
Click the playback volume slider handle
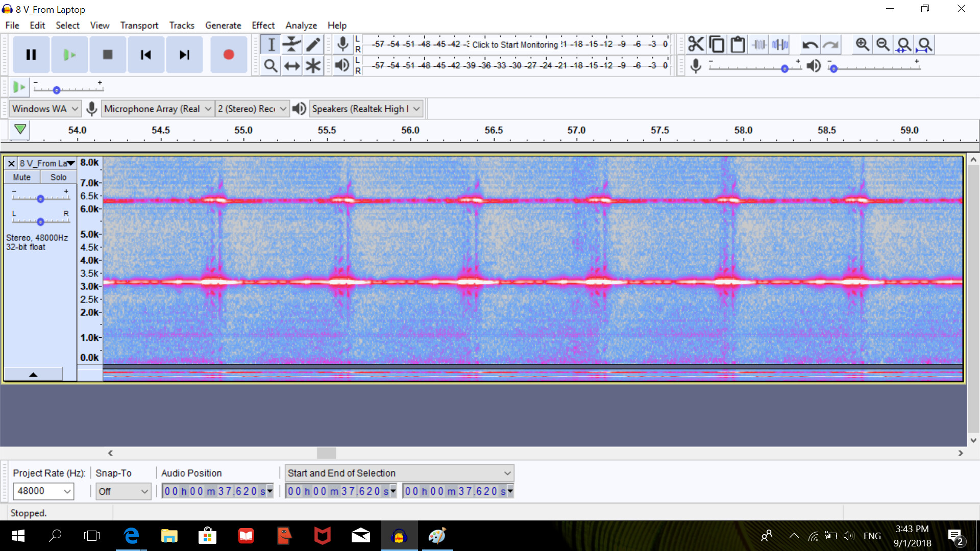(834, 69)
